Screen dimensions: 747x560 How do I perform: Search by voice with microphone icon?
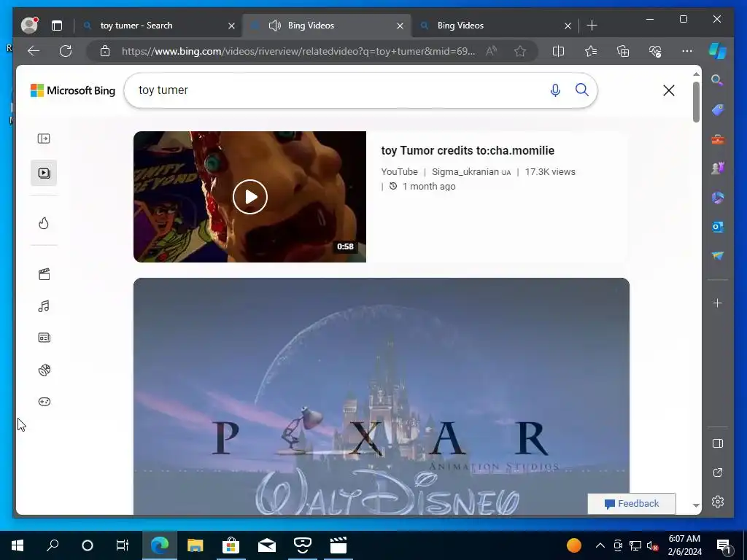point(555,90)
